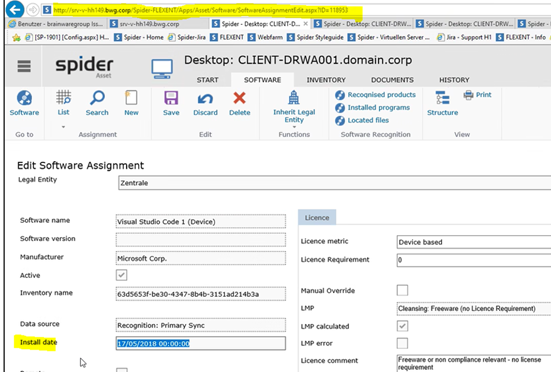Open Recognised products

point(375,95)
